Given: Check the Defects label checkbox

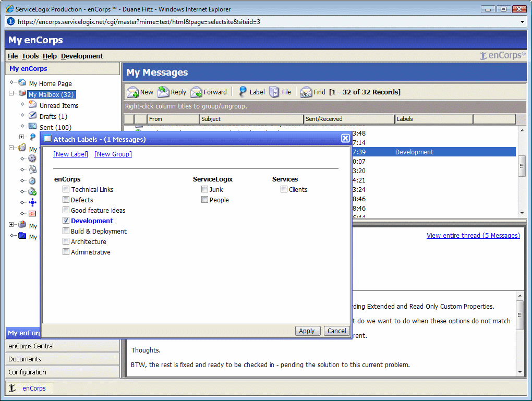Looking at the screenshot, I should 66,200.
